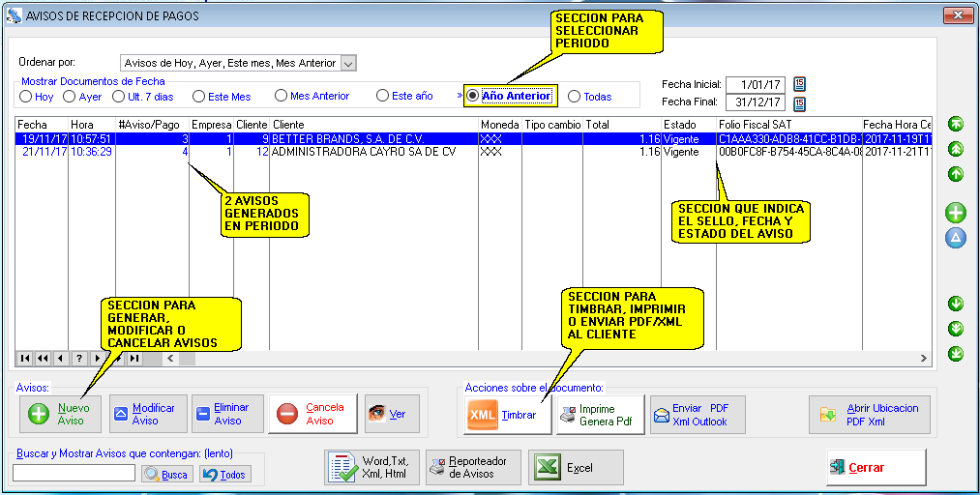
Task: Expand the Ordenar por dropdown
Action: [x=349, y=63]
